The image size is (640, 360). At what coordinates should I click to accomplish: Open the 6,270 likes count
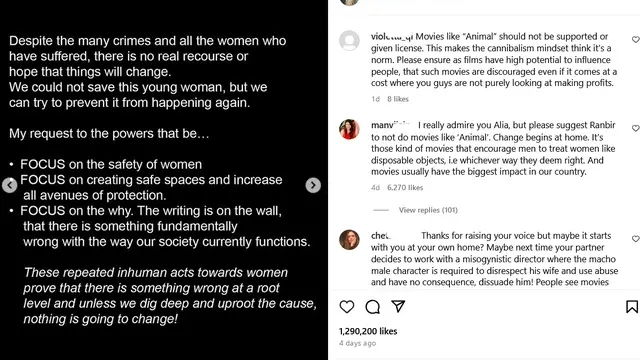click(x=405, y=188)
